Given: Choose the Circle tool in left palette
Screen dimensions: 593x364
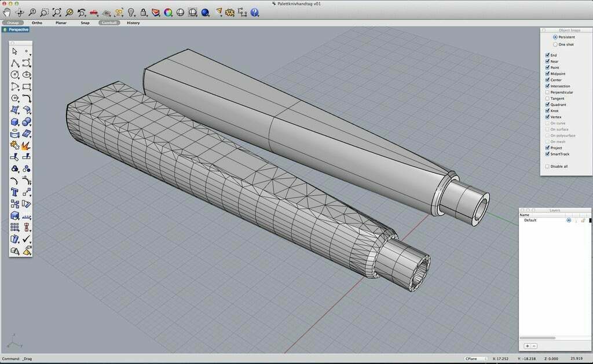Looking at the screenshot, I should [x=14, y=75].
